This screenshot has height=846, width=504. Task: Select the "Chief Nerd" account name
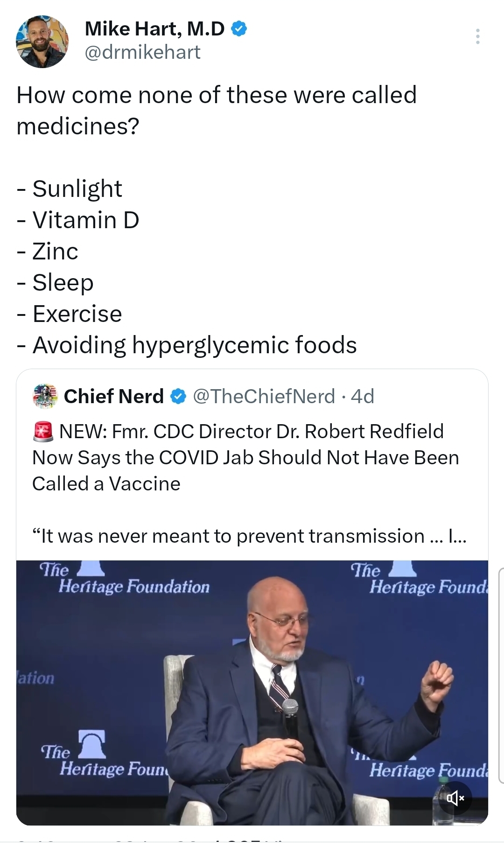[x=114, y=397]
